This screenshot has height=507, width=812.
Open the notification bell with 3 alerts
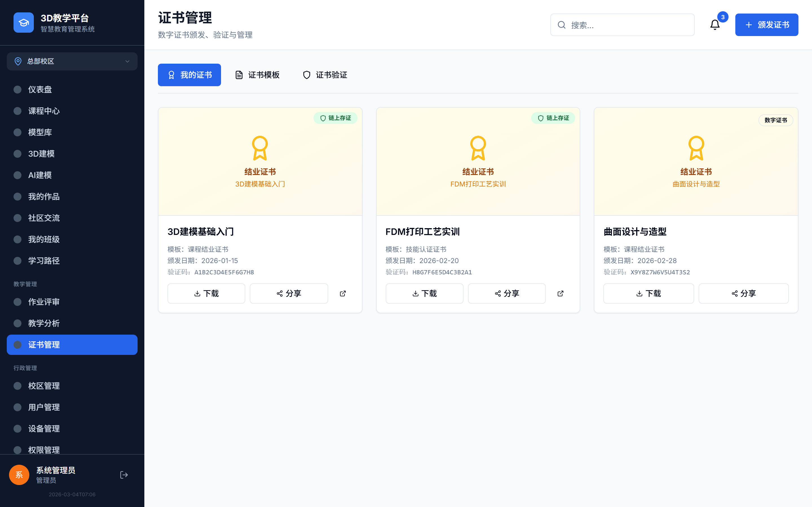715,25
